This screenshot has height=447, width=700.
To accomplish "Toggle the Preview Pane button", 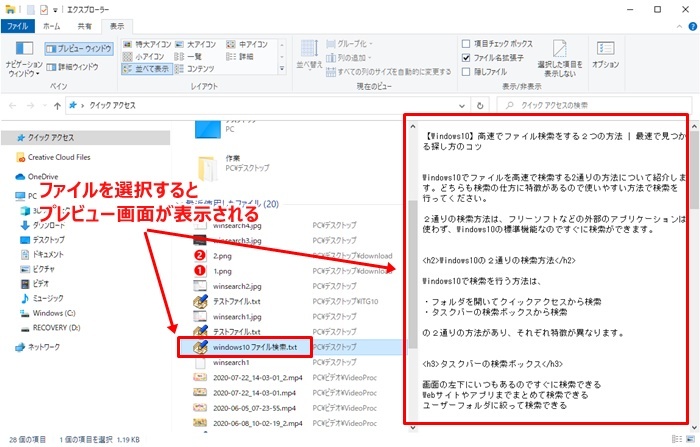I will (x=77, y=47).
